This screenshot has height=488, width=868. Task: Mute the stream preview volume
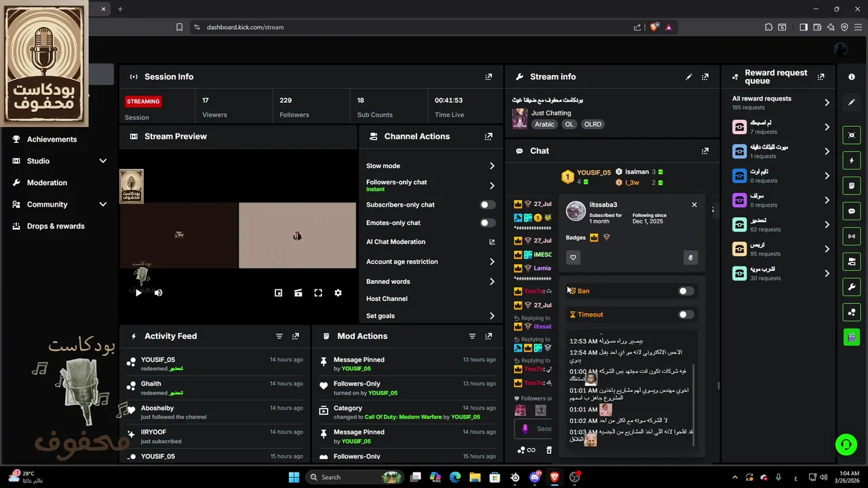(158, 293)
